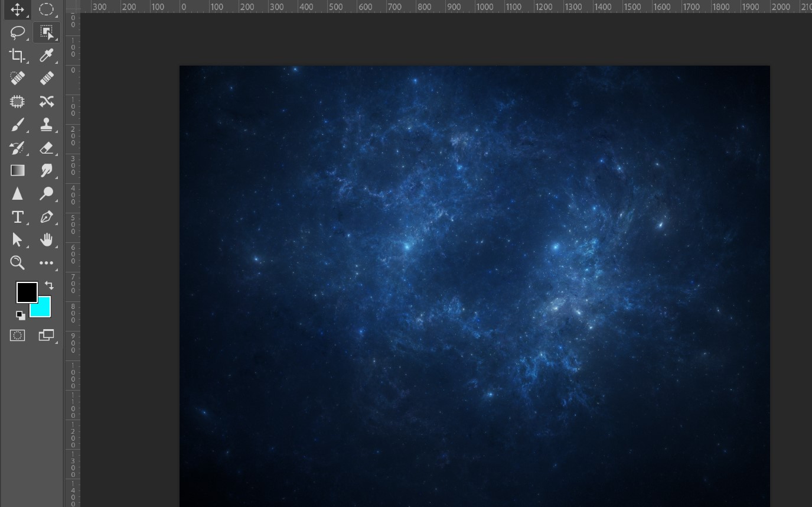Select the Lasso tool

click(x=17, y=32)
